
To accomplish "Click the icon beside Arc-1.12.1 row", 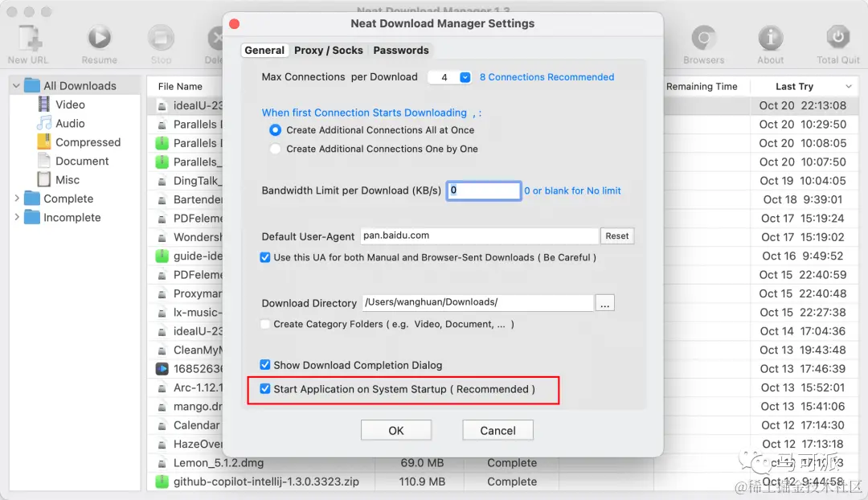I will coord(162,387).
